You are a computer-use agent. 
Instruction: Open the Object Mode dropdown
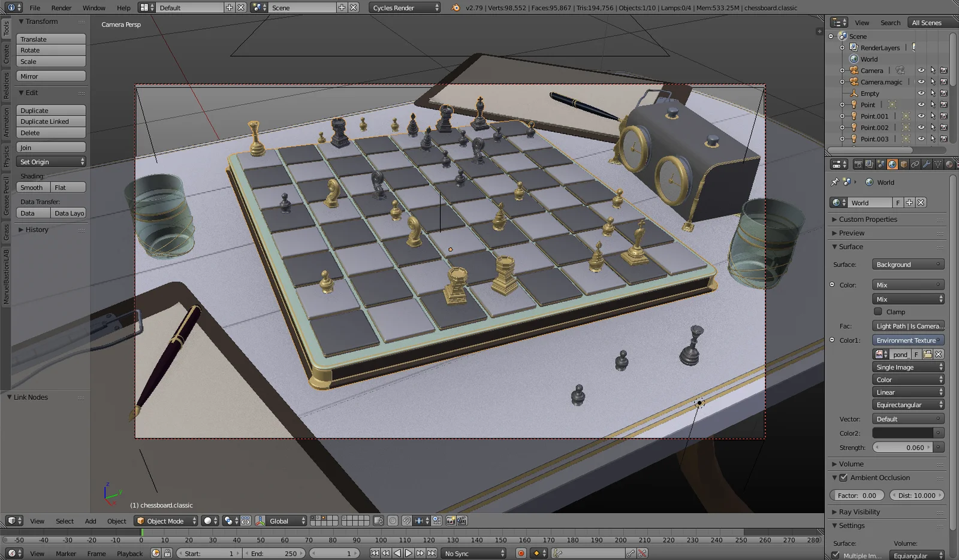[x=165, y=520]
